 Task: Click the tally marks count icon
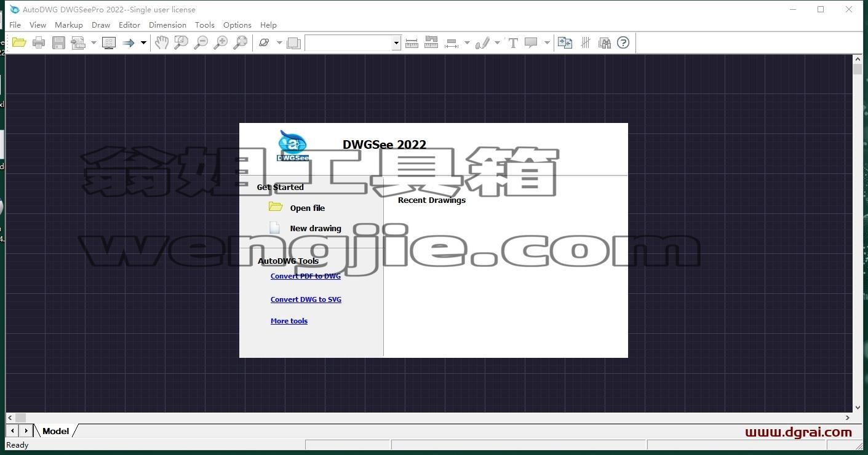(x=586, y=42)
